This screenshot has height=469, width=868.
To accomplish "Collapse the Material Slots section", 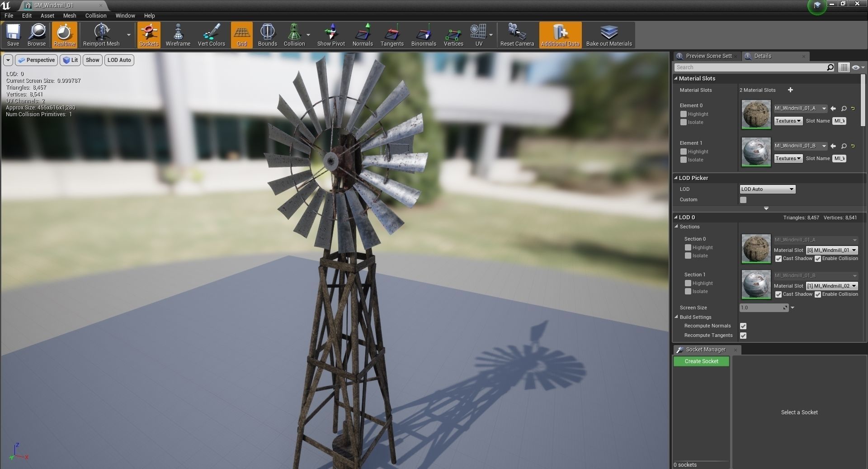I will (x=676, y=78).
